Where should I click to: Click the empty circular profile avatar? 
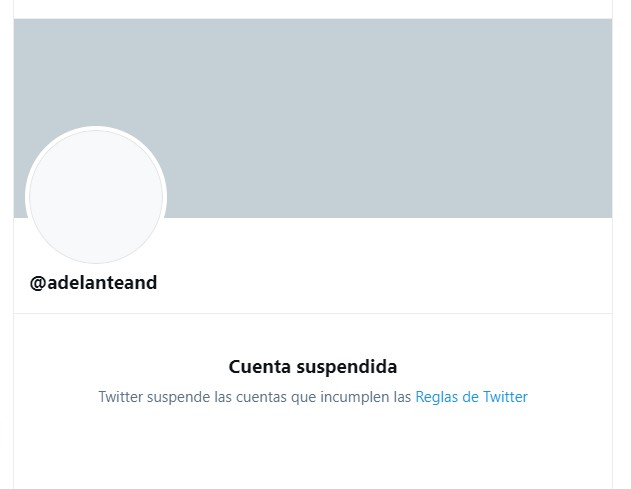96,197
